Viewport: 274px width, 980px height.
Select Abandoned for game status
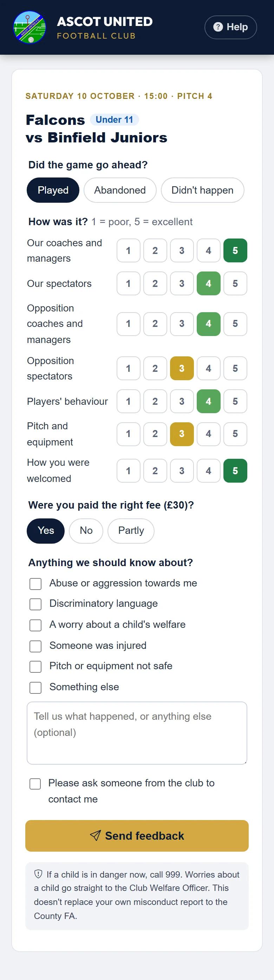(x=120, y=190)
